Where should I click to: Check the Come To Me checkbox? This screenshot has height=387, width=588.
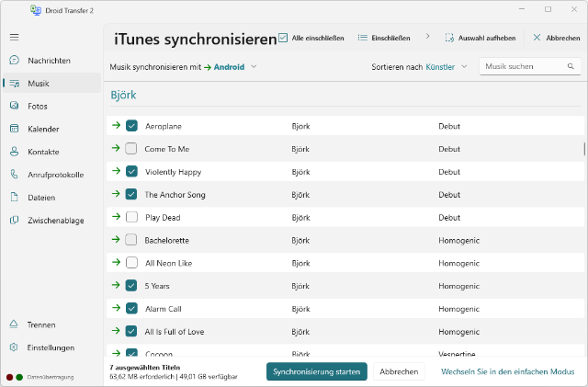point(131,149)
